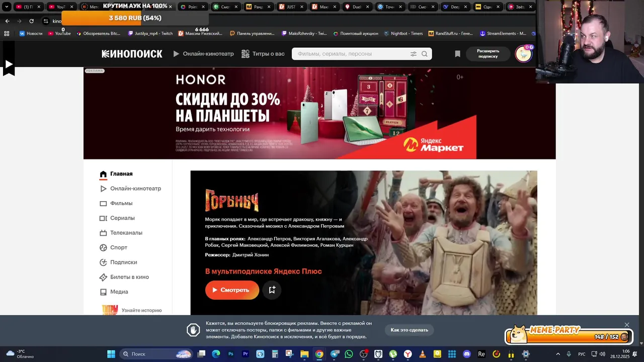This screenshot has width=644, height=362.
Task: Click the hand icon in adblock notice
Action: pos(193,330)
